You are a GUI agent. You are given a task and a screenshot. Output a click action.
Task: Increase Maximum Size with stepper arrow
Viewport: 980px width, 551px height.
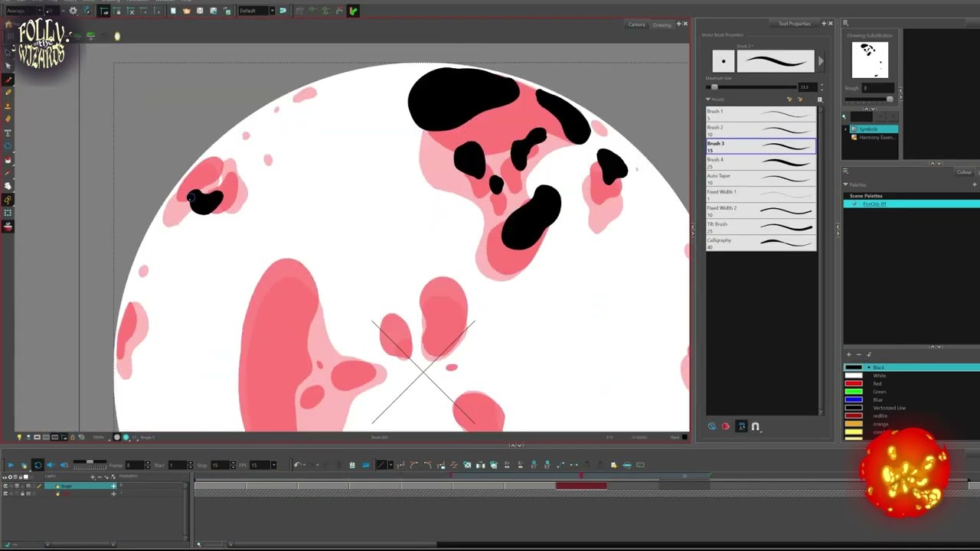pyautogui.click(x=822, y=85)
